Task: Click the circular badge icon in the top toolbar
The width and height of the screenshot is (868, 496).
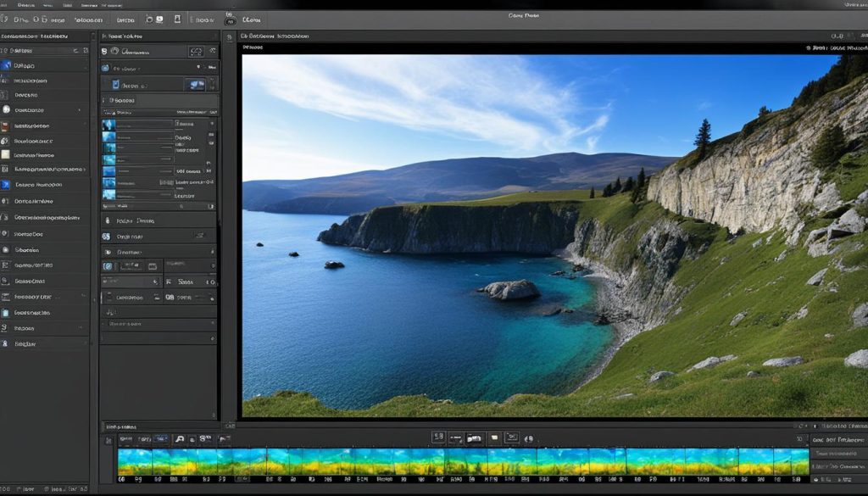Action: pos(231,21)
